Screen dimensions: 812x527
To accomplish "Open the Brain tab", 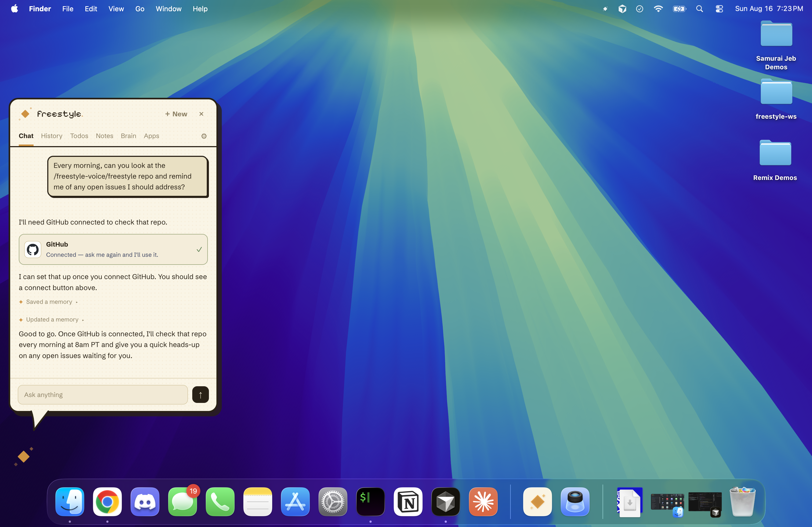I will point(128,136).
